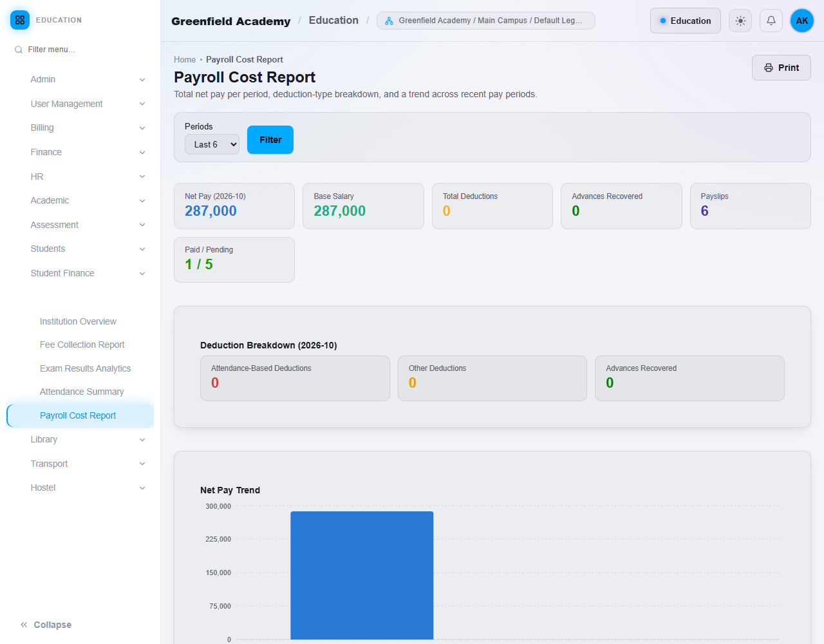Click the Base Salary 287,000 card
Viewport: 824px width, 644px height.
(x=363, y=206)
